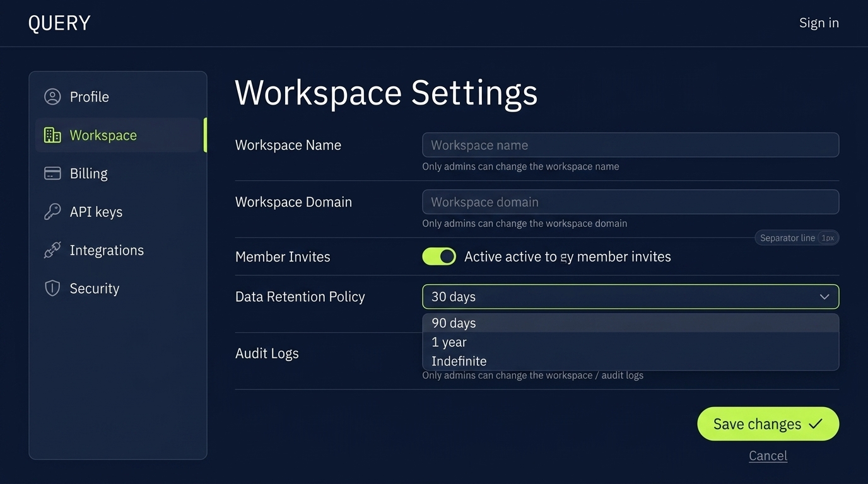Screen dimensions: 868x484
Task: Open the Security settings label
Action: click(94, 289)
